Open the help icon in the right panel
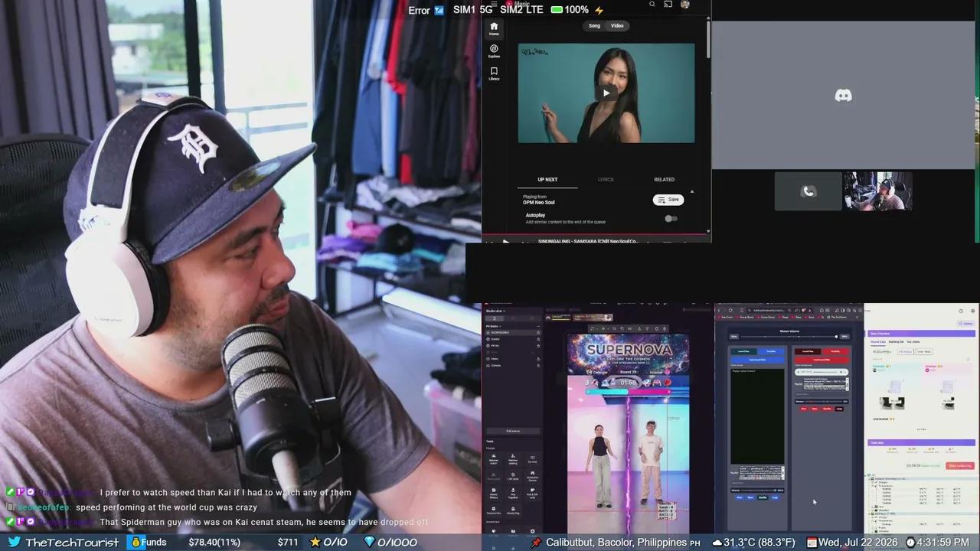 [x=961, y=311]
